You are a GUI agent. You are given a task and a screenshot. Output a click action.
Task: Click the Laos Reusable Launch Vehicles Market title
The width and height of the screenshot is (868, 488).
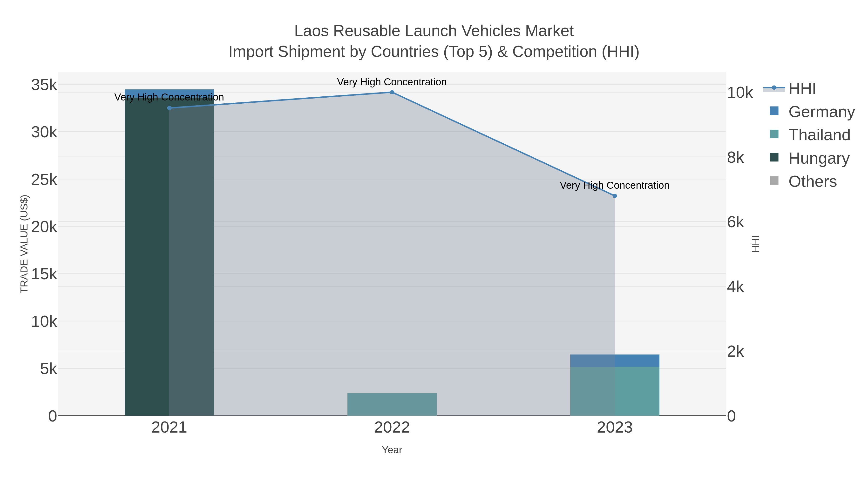click(434, 31)
